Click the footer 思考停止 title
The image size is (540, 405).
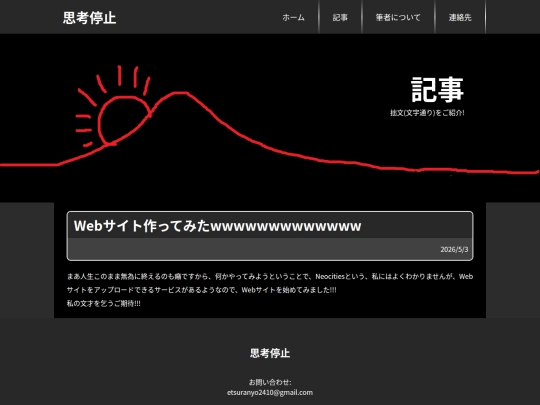click(270, 353)
